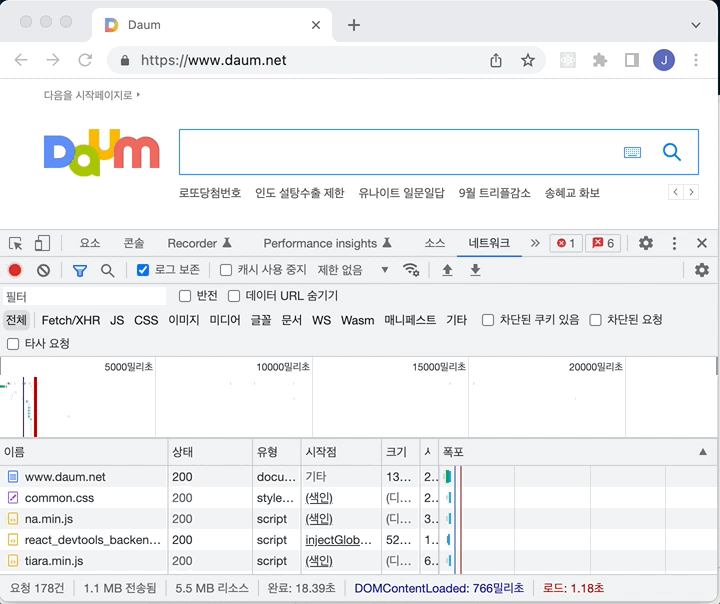Screen dimensions: 720x604
Task: Toggle the device toolbar icon
Action: pos(42,243)
